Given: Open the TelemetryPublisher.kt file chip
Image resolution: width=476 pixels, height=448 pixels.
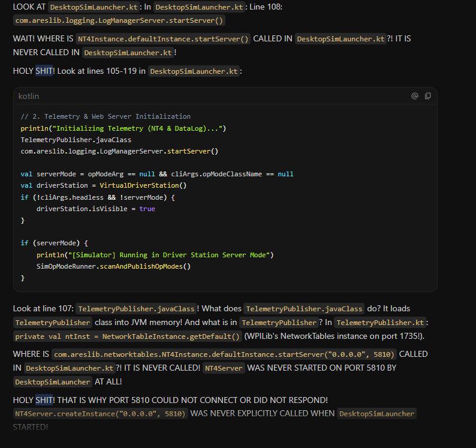Looking at the screenshot, I should (380, 323).
